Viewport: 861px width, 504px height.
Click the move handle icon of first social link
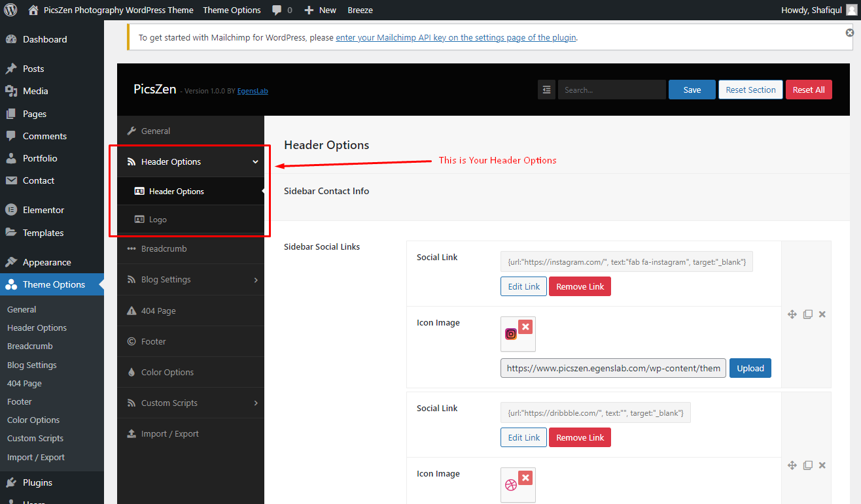coord(792,314)
